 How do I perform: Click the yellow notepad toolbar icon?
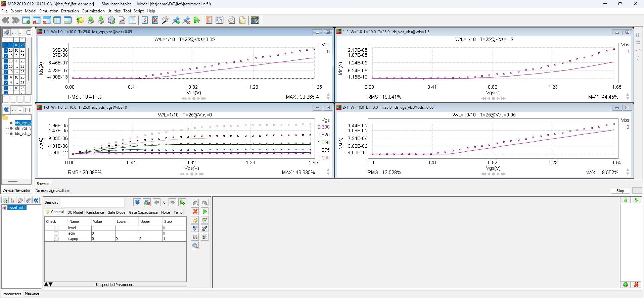point(242,20)
